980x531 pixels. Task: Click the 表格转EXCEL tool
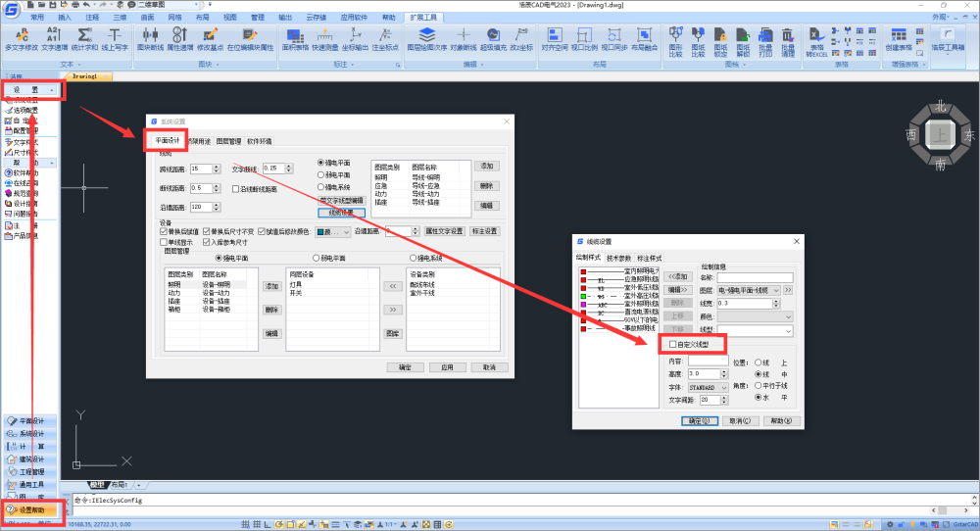(x=816, y=41)
